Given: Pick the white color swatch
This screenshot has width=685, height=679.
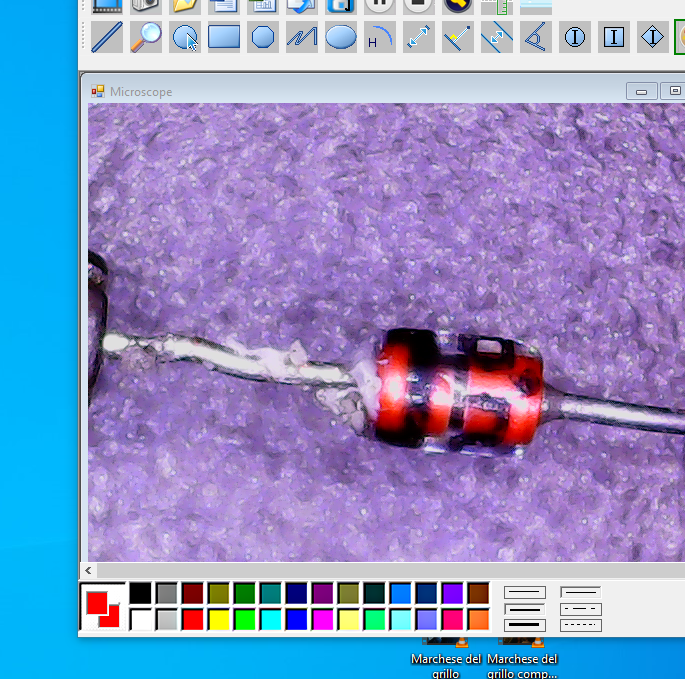Looking at the screenshot, I should (x=140, y=620).
